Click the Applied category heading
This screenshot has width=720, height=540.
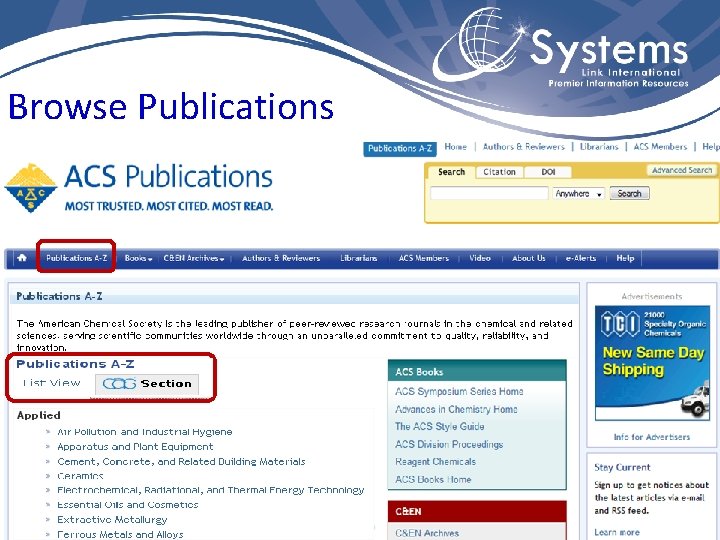(x=39, y=416)
